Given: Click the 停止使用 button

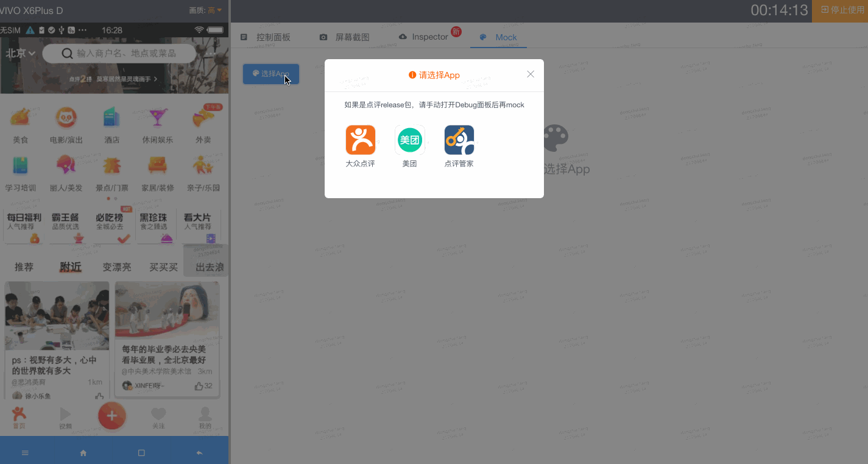Looking at the screenshot, I should [840, 11].
